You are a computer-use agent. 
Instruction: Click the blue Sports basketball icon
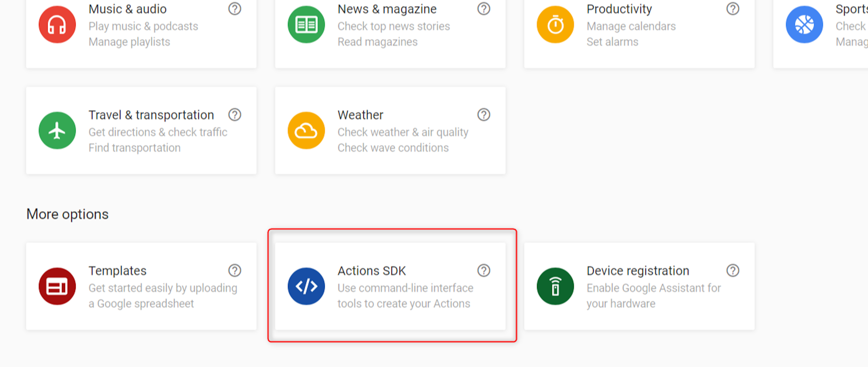(804, 25)
